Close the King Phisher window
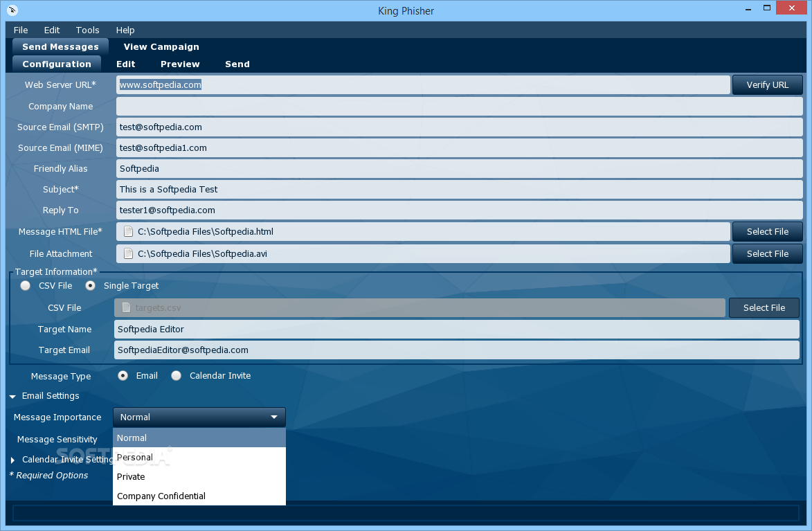The image size is (812, 531). (x=792, y=8)
